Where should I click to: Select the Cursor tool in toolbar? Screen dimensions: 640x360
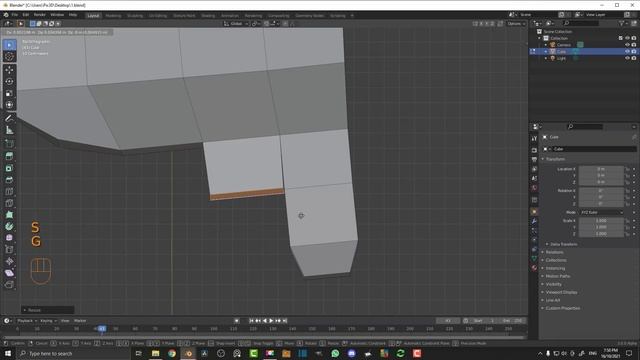click(x=9, y=57)
